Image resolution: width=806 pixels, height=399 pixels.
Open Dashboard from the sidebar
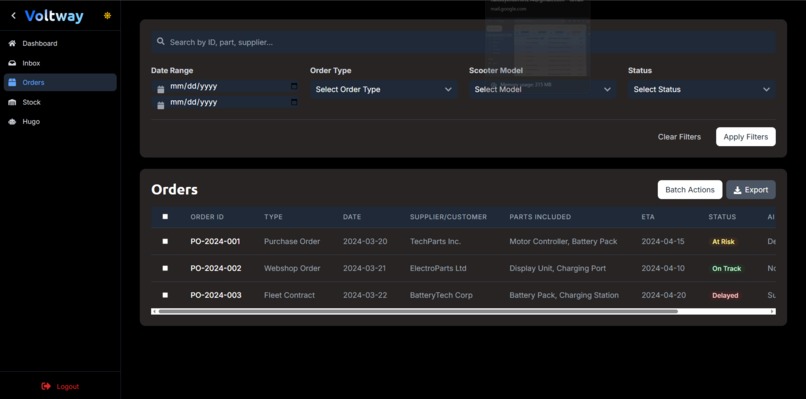point(60,43)
